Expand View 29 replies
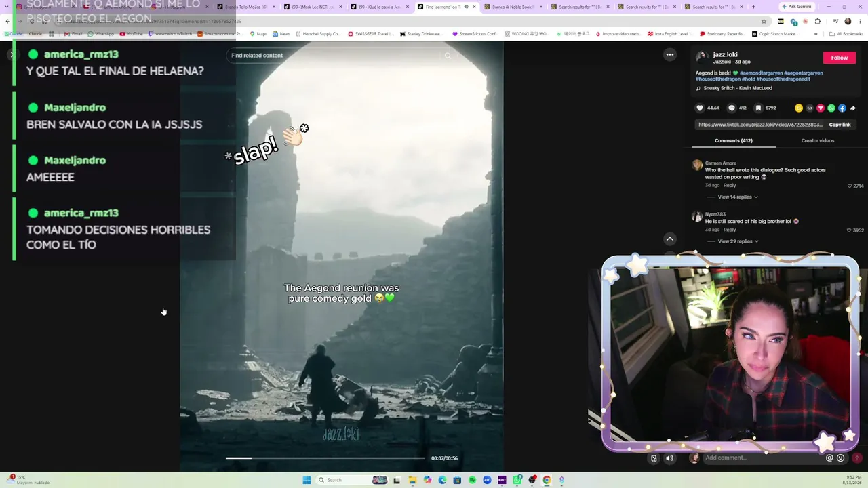 [738, 241]
